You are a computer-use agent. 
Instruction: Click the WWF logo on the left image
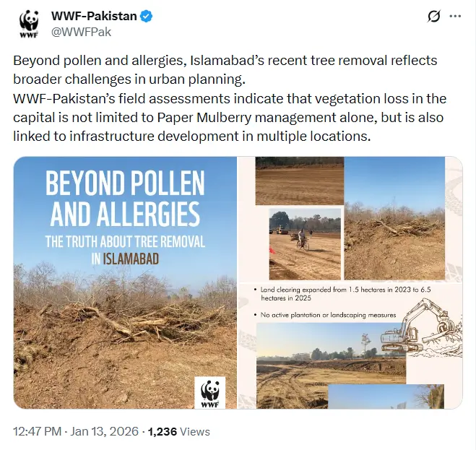tap(210, 392)
